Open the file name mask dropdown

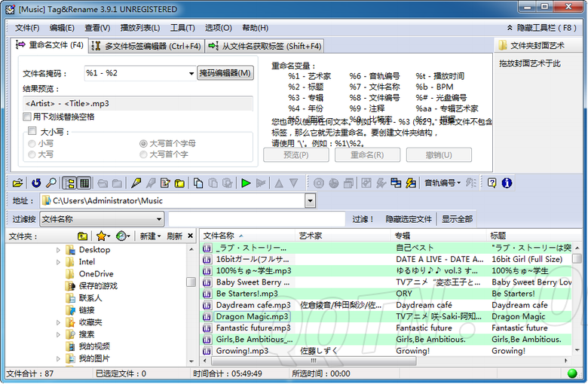(x=191, y=74)
